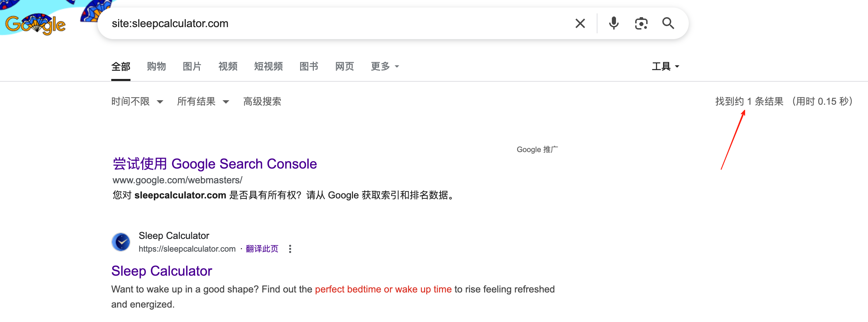Start voice search with microphone icon

614,23
